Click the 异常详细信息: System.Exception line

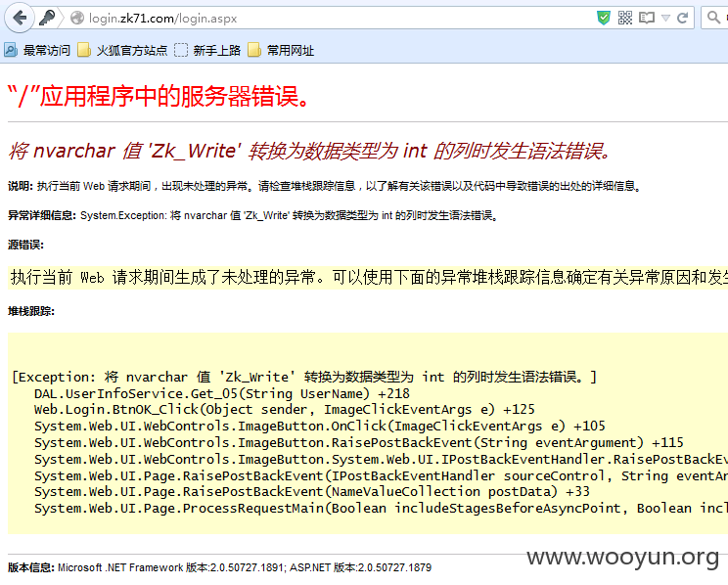click(253, 215)
